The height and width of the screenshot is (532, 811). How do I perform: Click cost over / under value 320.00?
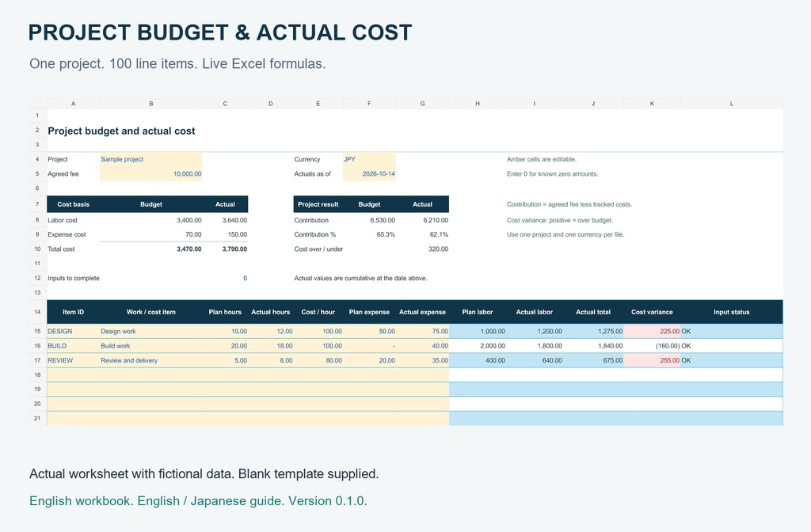pos(423,249)
